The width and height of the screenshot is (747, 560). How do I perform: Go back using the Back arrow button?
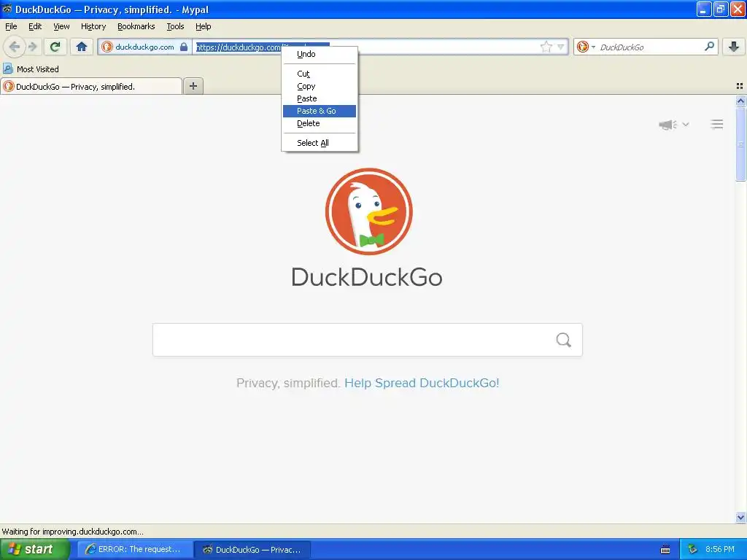pyautogui.click(x=15, y=47)
